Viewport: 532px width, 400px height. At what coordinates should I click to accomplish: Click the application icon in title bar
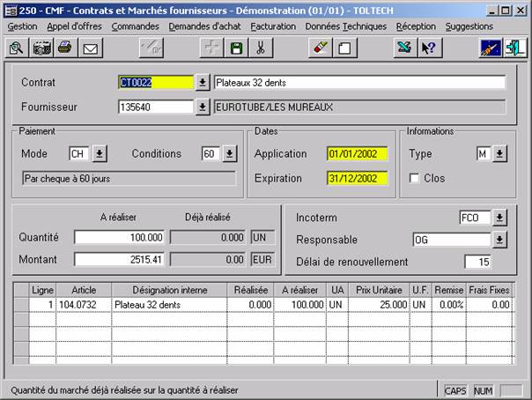(x=11, y=11)
